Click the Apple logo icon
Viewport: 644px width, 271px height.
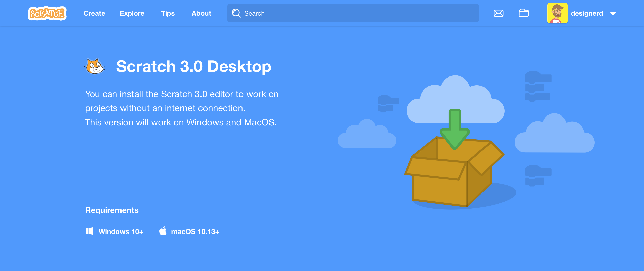pyautogui.click(x=163, y=231)
